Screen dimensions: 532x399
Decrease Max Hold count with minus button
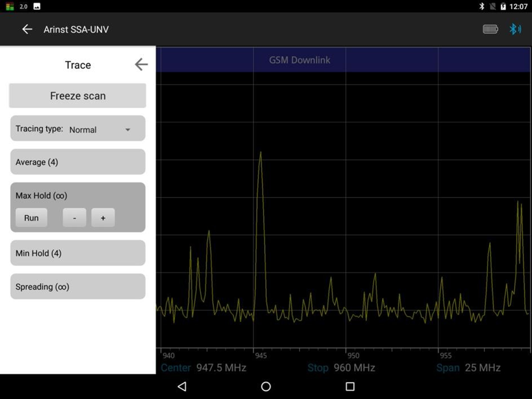click(x=74, y=218)
